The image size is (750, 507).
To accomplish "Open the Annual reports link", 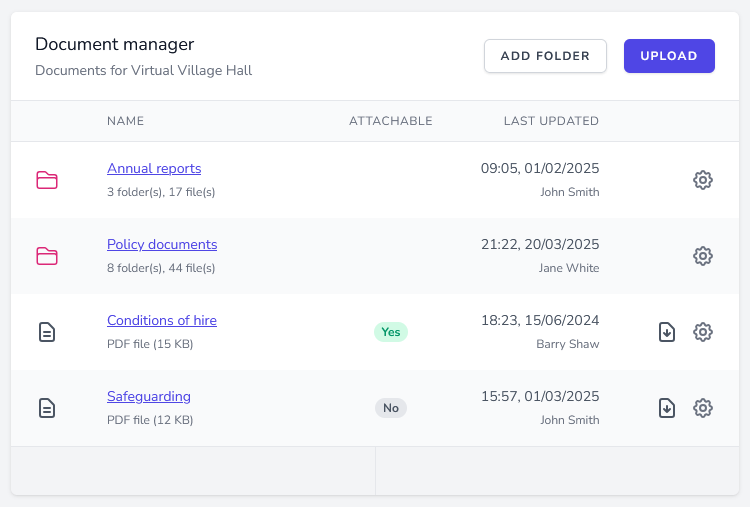I will 154,169.
